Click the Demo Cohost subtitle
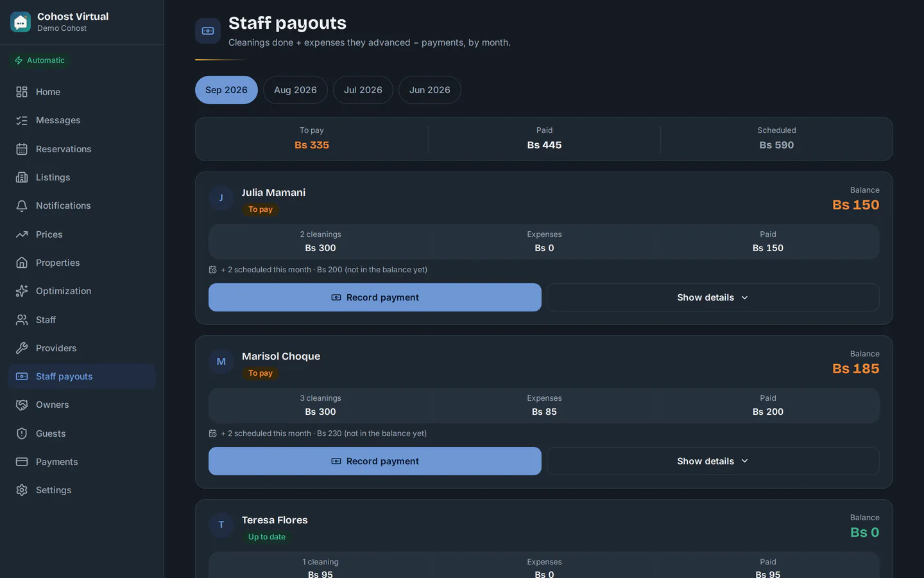This screenshot has width=924, height=578. coord(62,28)
